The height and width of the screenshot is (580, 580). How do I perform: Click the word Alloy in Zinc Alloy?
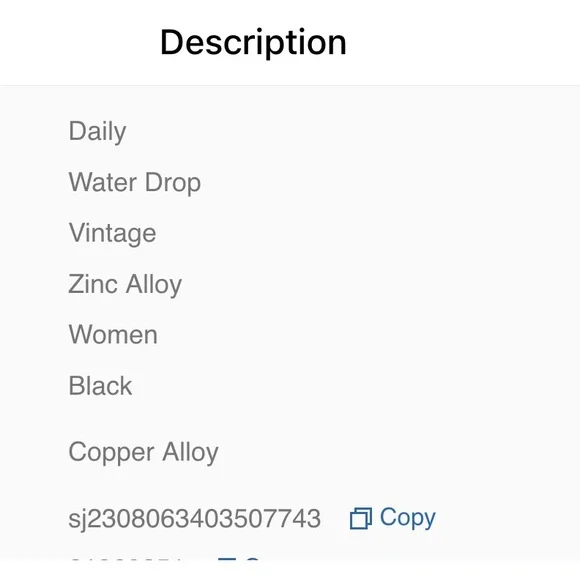[154, 285]
